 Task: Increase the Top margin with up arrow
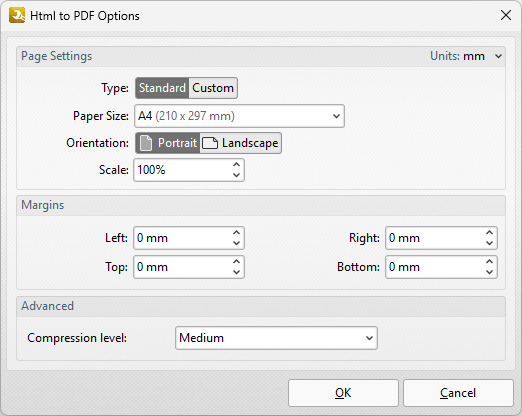pyautogui.click(x=236, y=262)
